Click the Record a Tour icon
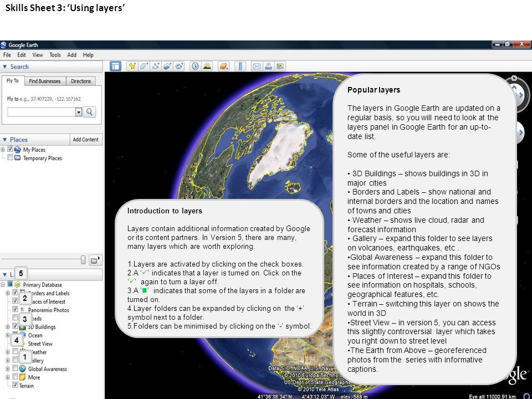532x399 pixels. pyautogui.click(x=179, y=66)
